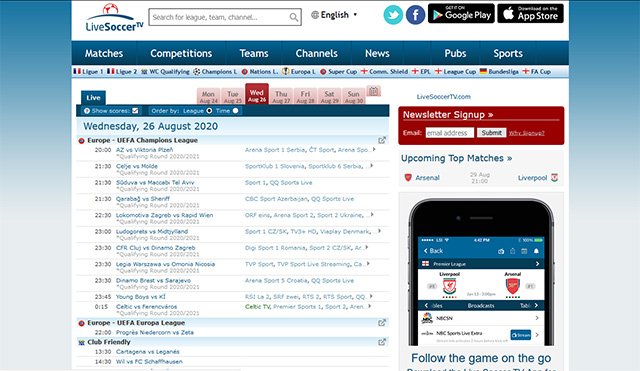The image size is (640, 371).
Task: Focus the newsletter email address field
Action: tap(450, 133)
